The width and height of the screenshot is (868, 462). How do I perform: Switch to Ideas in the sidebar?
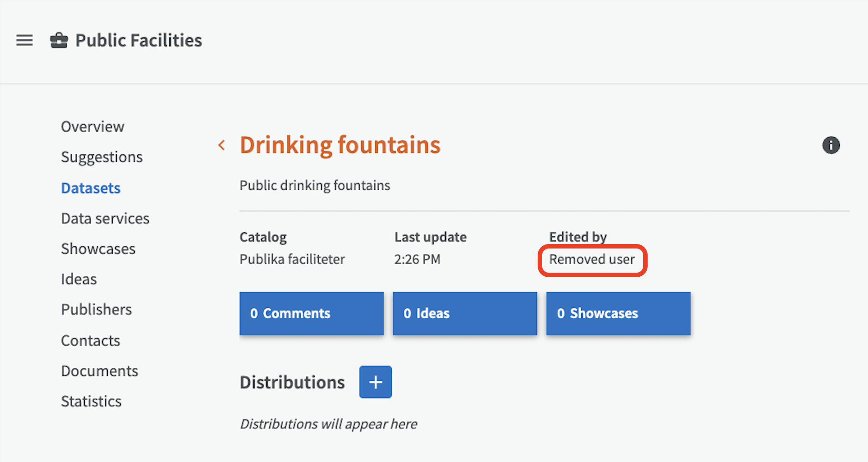pyautogui.click(x=79, y=279)
